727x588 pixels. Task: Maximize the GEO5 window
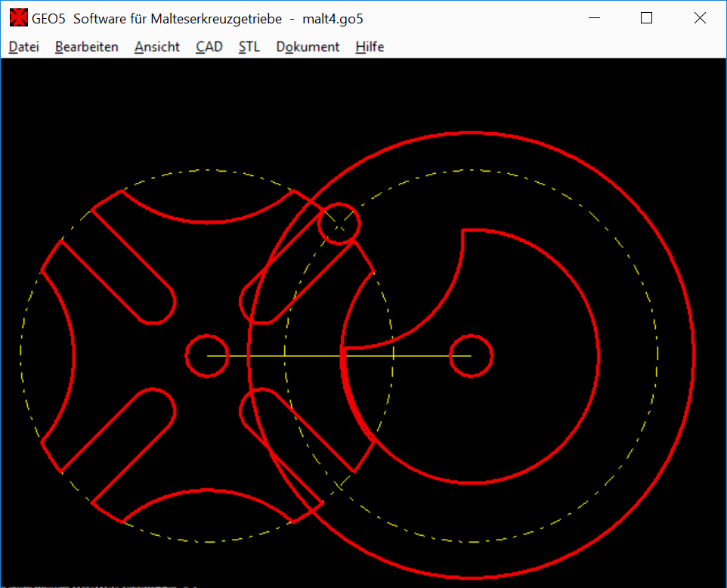click(x=646, y=19)
